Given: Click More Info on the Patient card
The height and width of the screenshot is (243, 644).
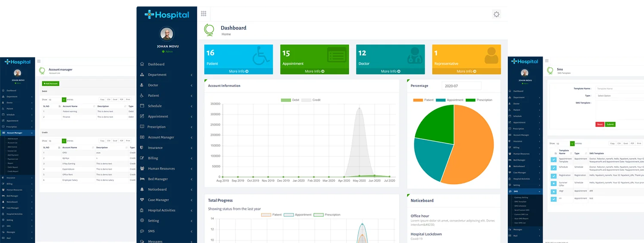Looking at the screenshot, I should tap(239, 71).
